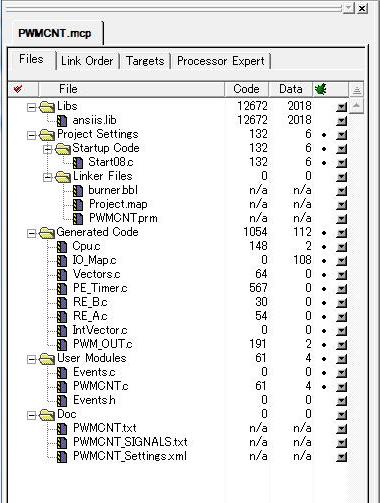Image resolution: width=380 pixels, height=503 pixels.
Task: Click the scrollbar up arrow
Action: click(356, 106)
